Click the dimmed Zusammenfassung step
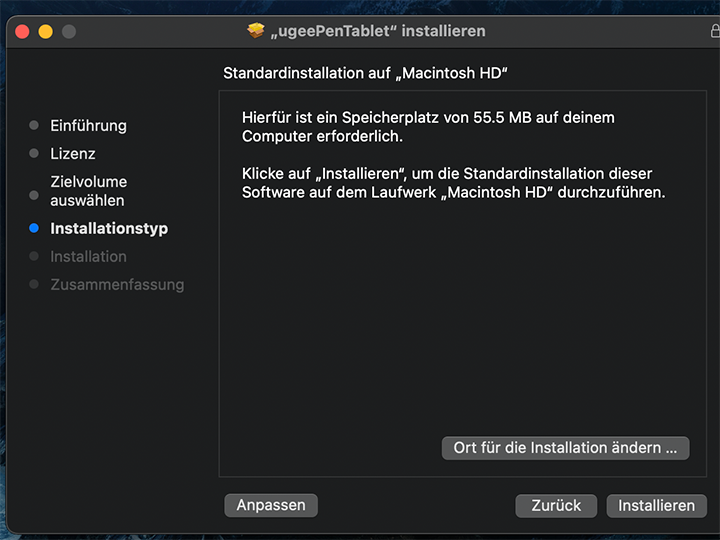 point(117,284)
